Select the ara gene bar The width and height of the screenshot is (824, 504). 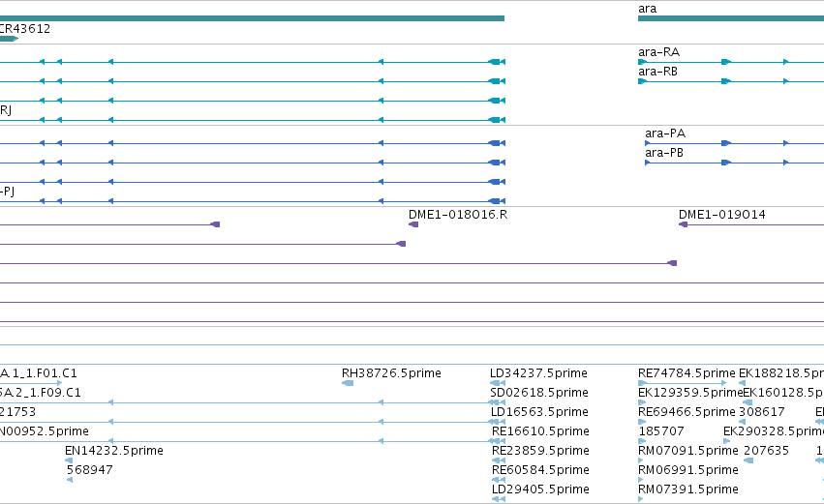pos(731,18)
